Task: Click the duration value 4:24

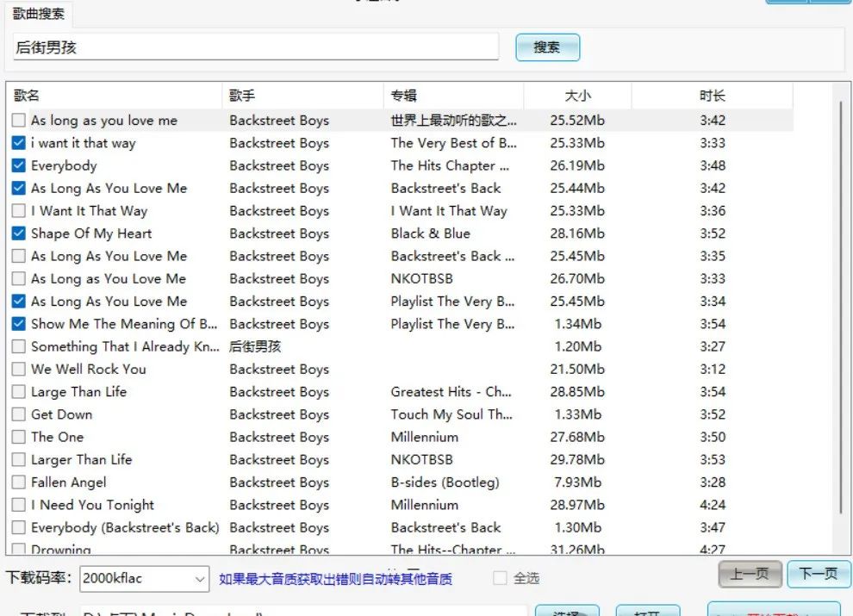Action: coord(712,505)
